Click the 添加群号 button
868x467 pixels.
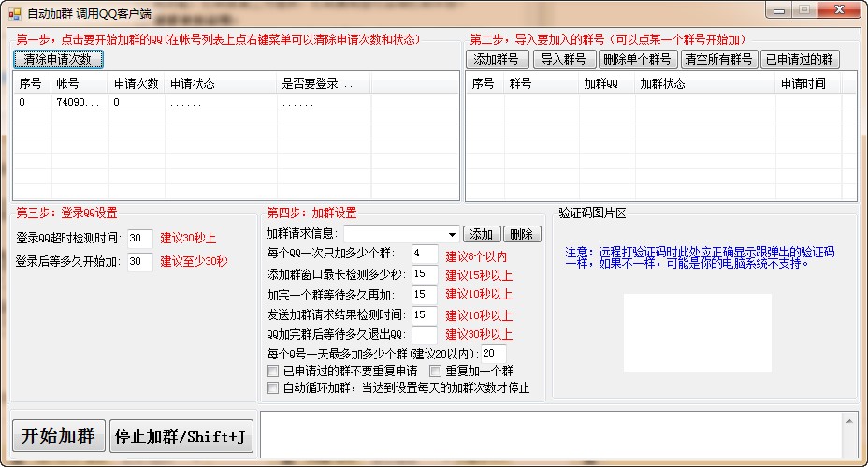tap(497, 59)
